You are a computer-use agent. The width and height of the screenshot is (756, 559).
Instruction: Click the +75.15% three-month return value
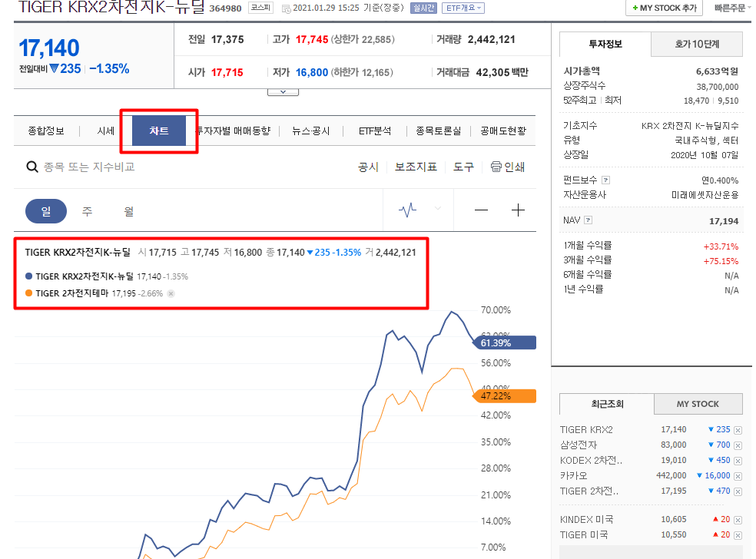click(721, 261)
